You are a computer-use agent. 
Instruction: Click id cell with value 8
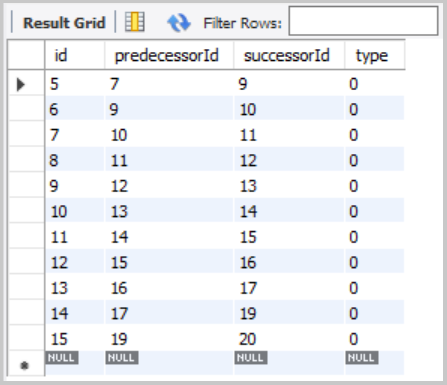click(75, 160)
